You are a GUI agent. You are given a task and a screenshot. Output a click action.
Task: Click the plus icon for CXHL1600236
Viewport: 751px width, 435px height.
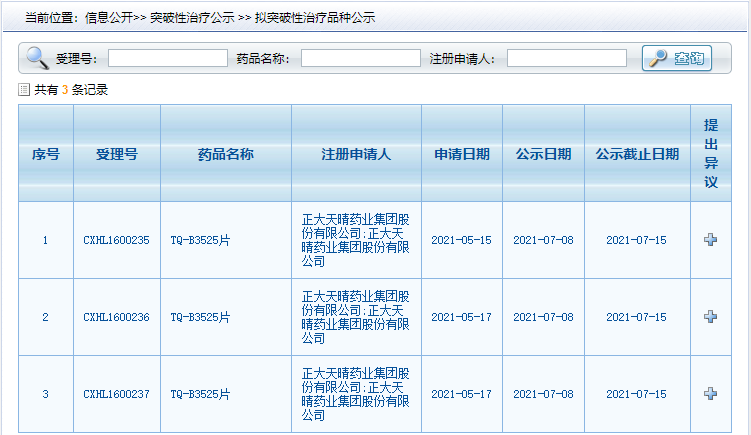[x=710, y=317]
